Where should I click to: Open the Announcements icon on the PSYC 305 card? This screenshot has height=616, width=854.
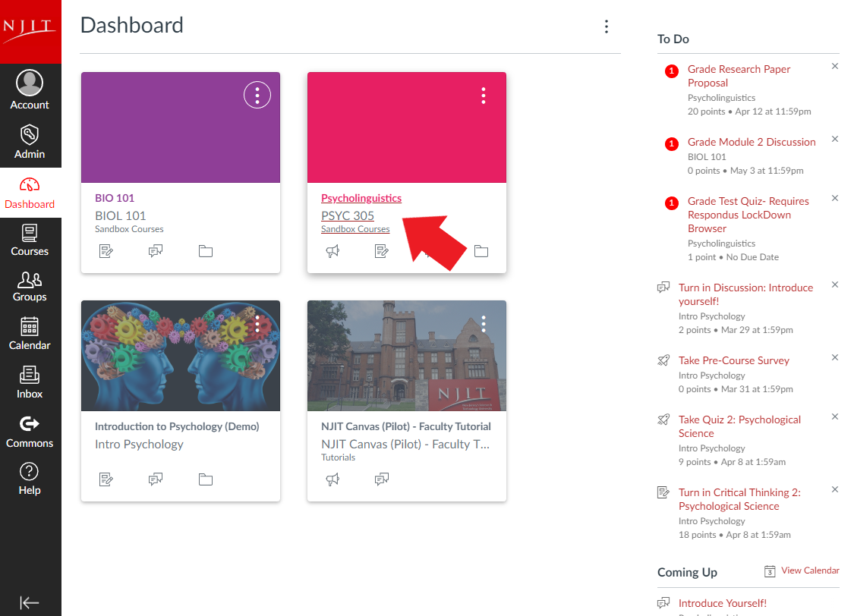(332, 251)
